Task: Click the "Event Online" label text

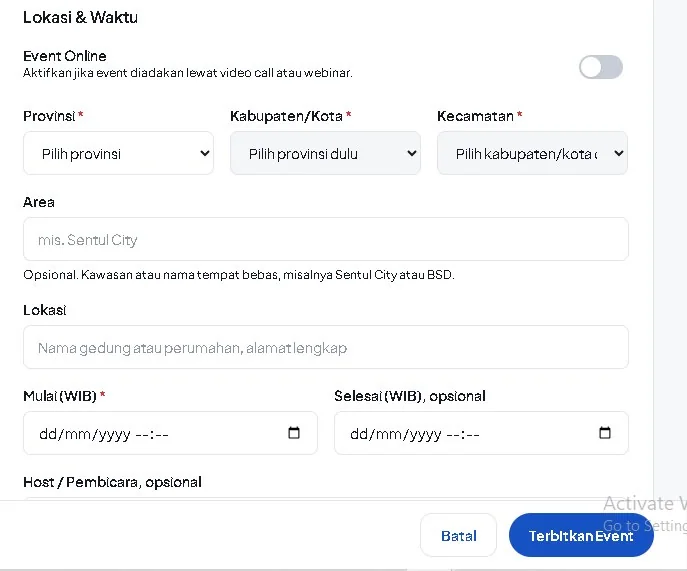Action: click(x=65, y=56)
